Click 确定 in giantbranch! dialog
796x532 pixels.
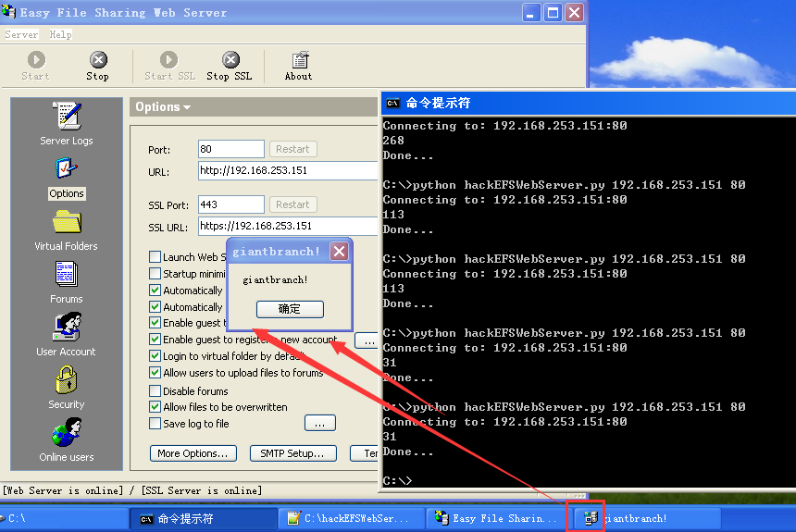point(290,309)
